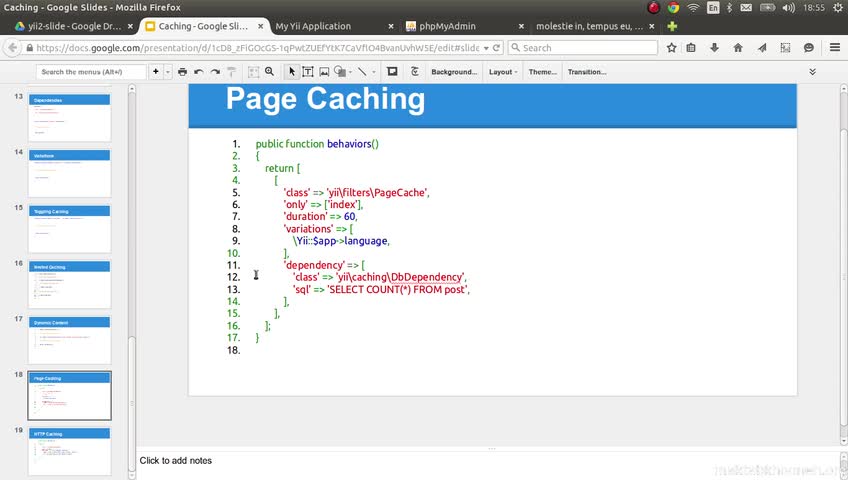Screen dimensions: 848x480
Task: Click the Firefox Search box
Action: tap(582, 48)
